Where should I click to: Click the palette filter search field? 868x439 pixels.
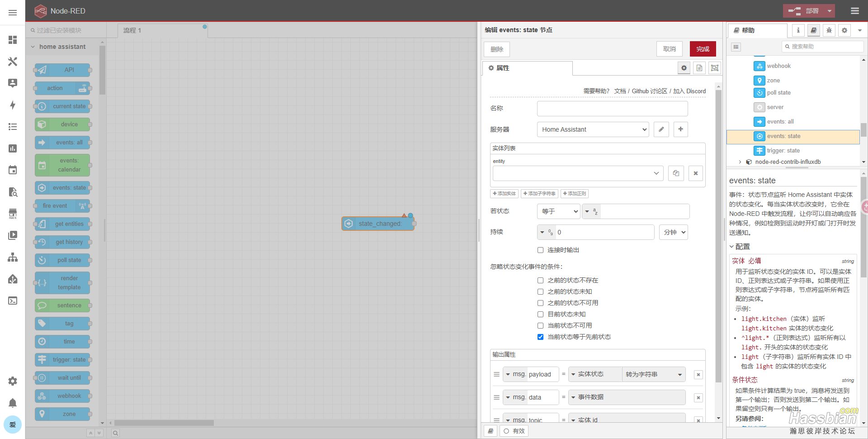pyautogui.click(x=66, y=30)
